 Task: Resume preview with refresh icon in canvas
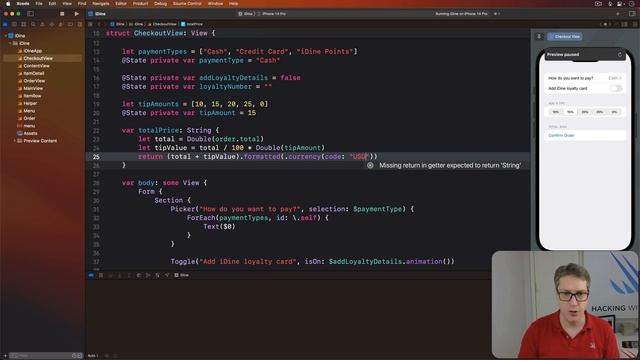pos(620,54)
